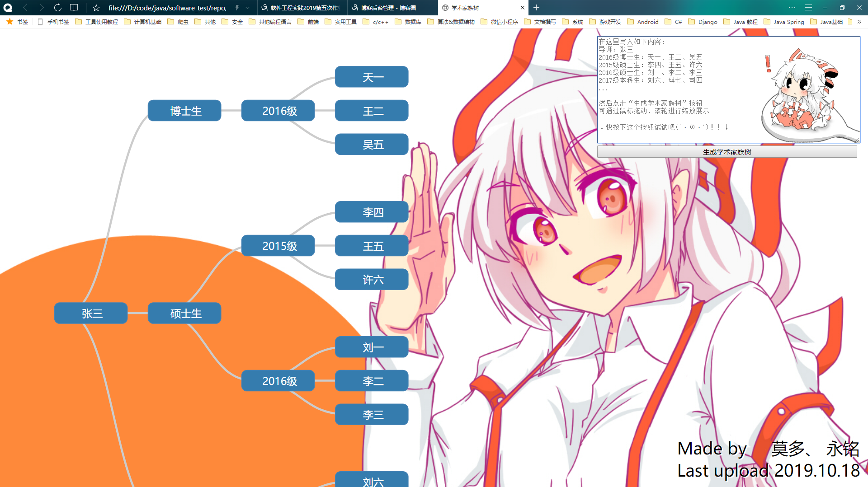Select the 王五 leaf node
The width and height of the screenshot is (868, 487).
tap(372, 246)
